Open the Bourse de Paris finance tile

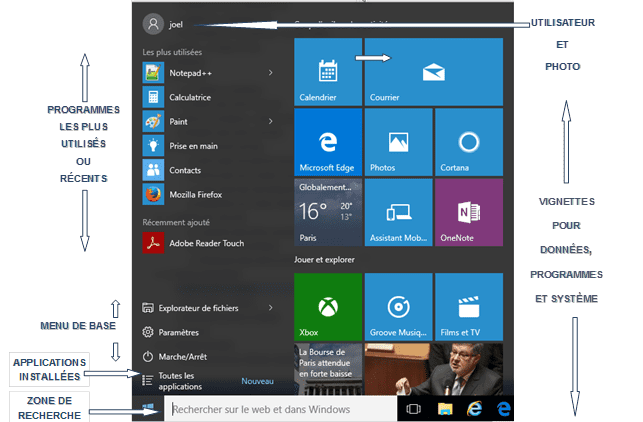click(328, 369)
